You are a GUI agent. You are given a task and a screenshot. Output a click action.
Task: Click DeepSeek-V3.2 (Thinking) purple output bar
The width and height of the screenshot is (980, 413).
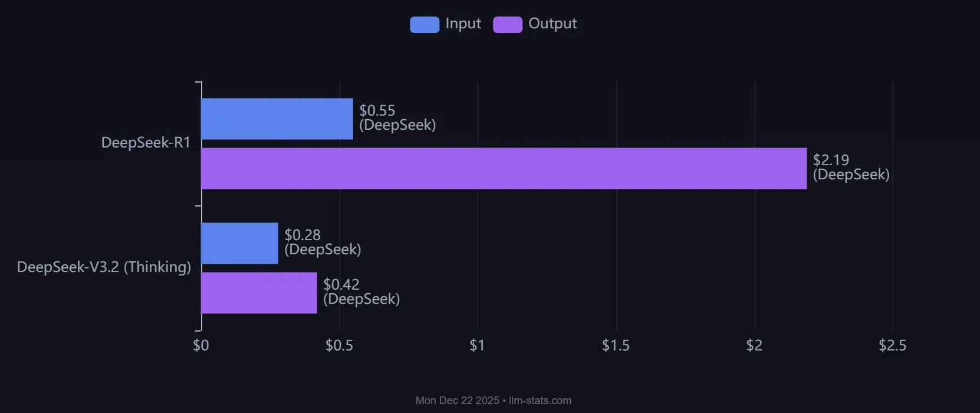click(x=259, y=293)
